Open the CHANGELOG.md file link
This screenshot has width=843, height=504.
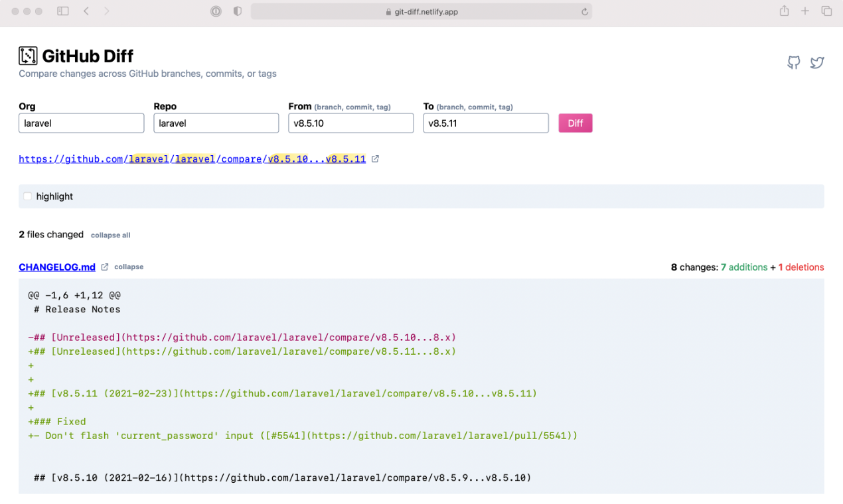pos(57,267)
